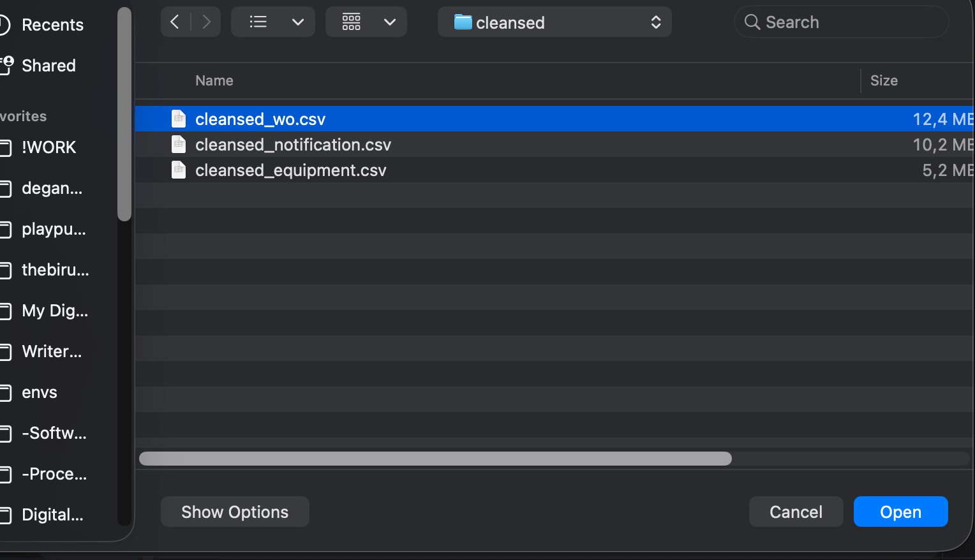
Task: Click the back navigation arrow
Action: pyautogui.click(x=175, y=22)
